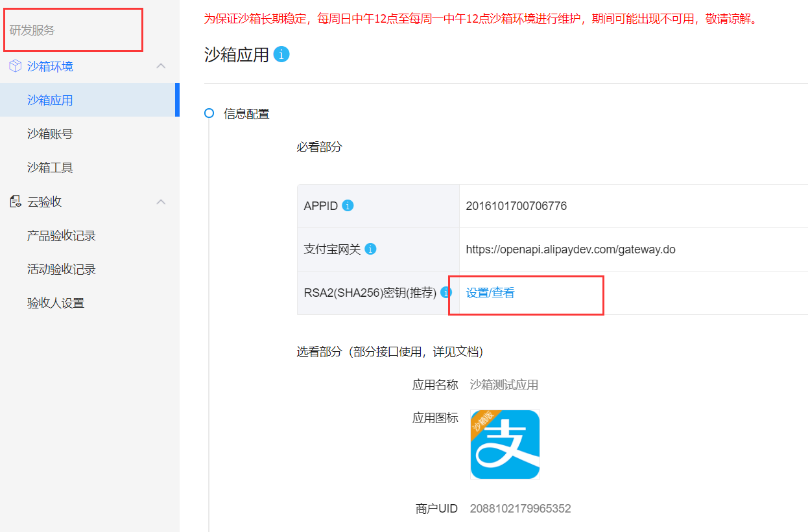Click the info icon beside RSA2(SHA256)密钥
The width and height of the screenshot is (808, 532).
(x=446, y=292)
